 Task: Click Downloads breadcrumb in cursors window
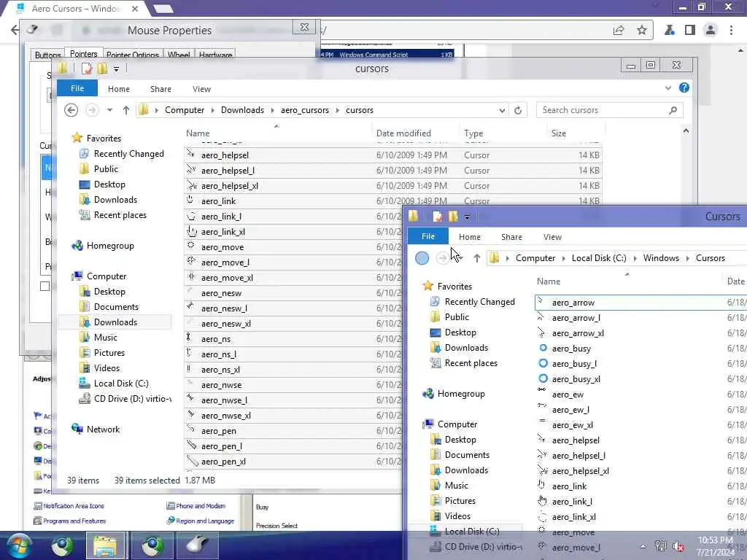pos(242,110)
